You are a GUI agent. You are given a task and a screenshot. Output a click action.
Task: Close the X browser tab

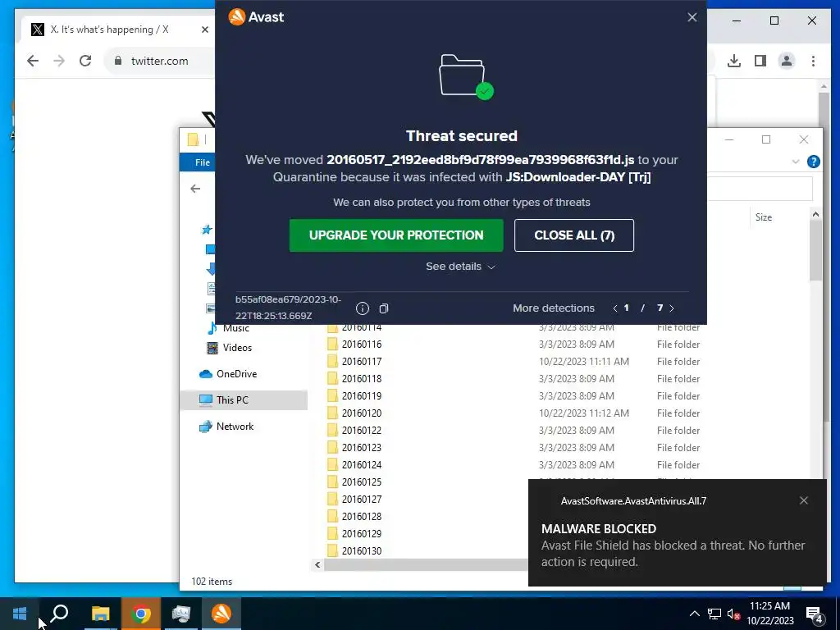coord(204,30)
